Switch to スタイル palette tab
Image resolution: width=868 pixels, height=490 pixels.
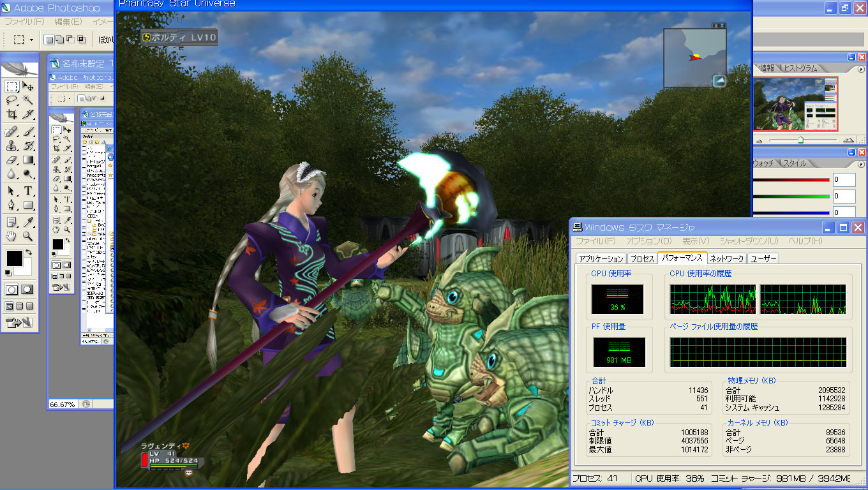[795, 163]
